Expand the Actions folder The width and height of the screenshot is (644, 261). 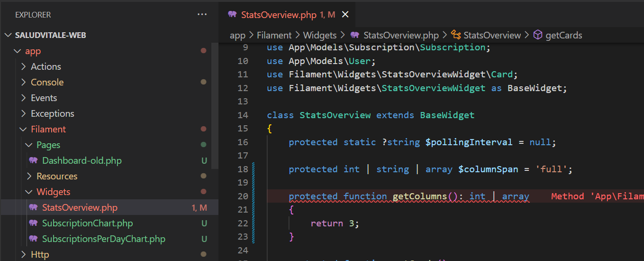tap(23, 66)
